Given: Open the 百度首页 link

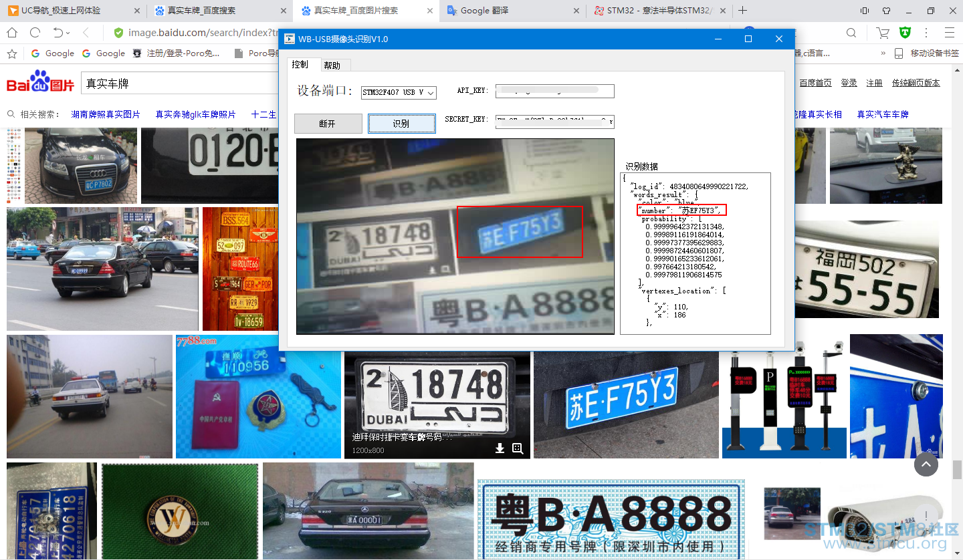Looking at the screenshot, I should pos(816,83).
